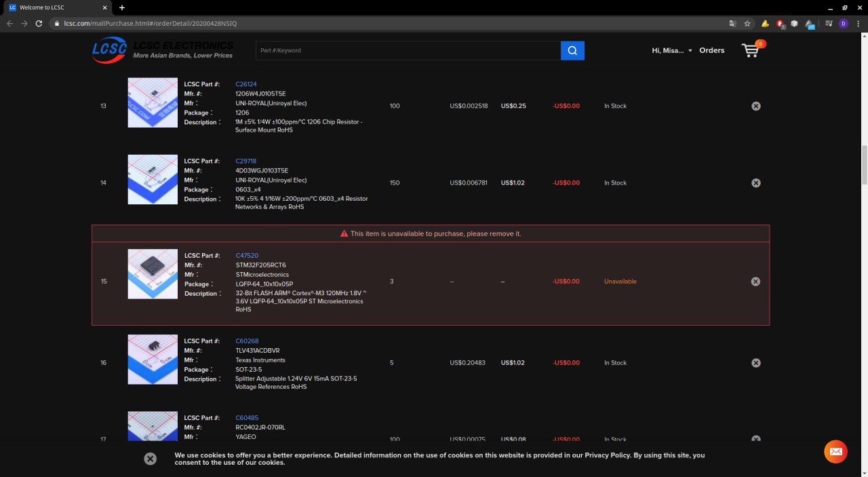
Task: Close the Welcome to LCSC tab
Action: [105, 7]
